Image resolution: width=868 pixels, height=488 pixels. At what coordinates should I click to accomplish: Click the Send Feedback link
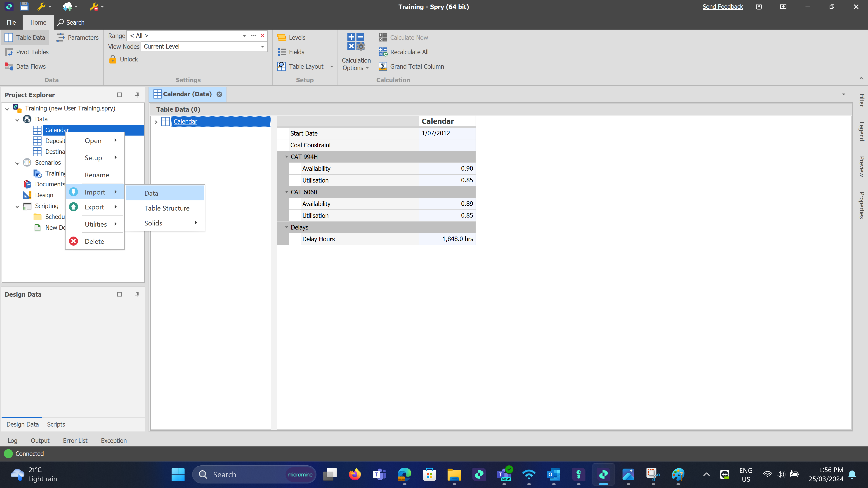click(722, 6)
